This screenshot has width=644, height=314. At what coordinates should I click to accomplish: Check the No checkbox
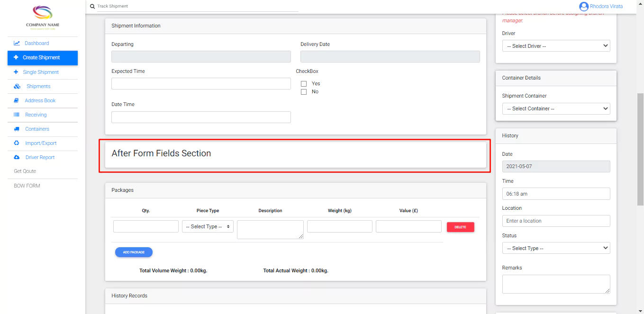304,92
